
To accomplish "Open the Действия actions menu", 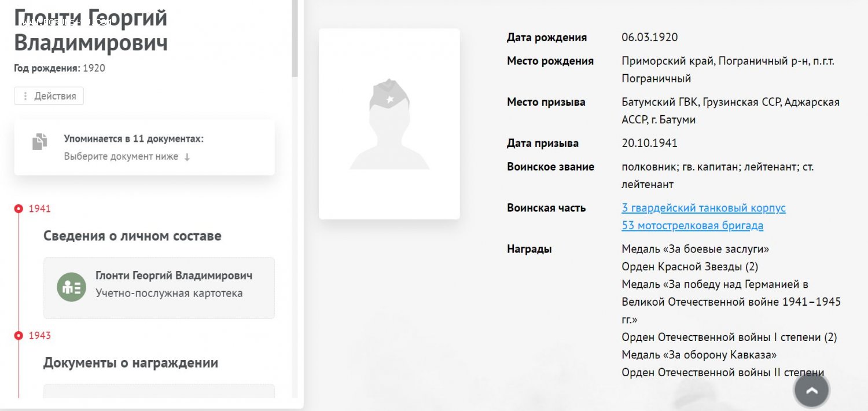I will [x=49, y=96].
